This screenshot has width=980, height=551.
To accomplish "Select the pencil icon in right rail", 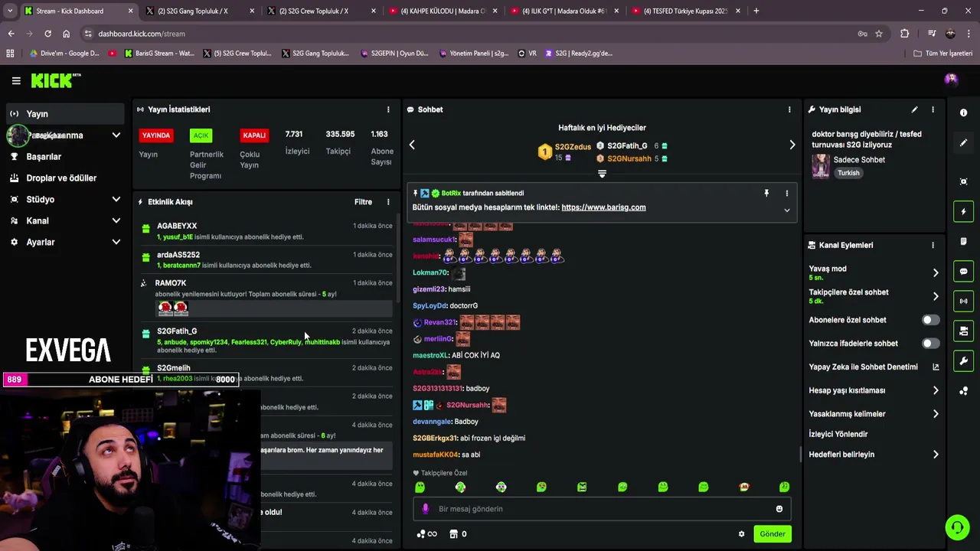I will pyautogui.click(x=963, y=143).
